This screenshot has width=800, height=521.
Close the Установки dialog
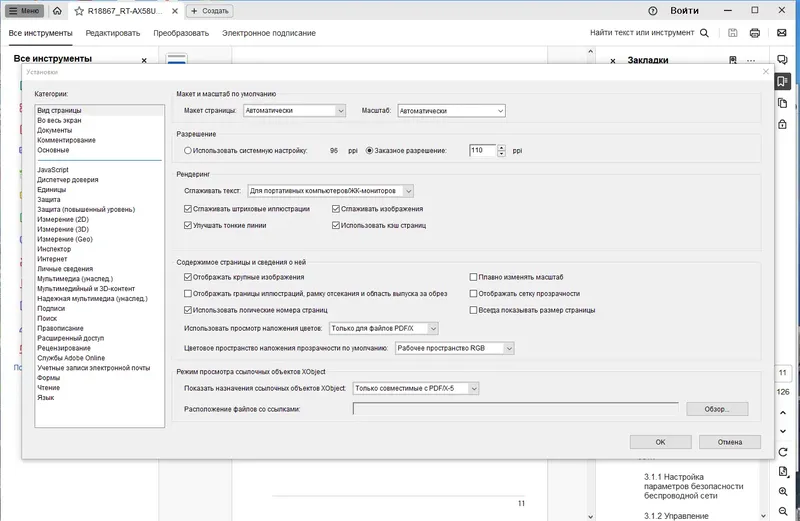tap(765, 71)
